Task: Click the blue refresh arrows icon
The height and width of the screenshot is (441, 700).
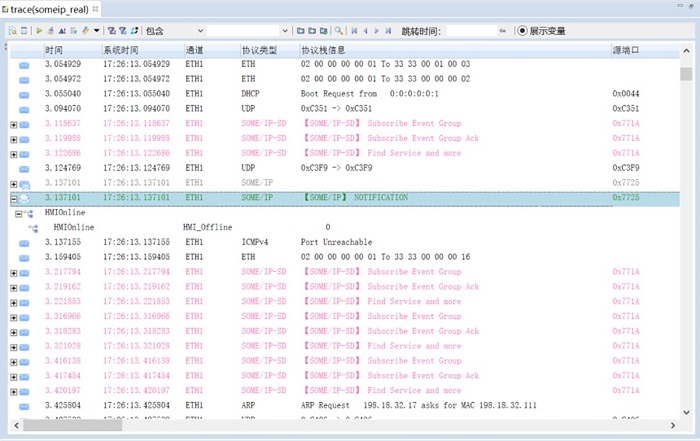Action: click(134, 31)
